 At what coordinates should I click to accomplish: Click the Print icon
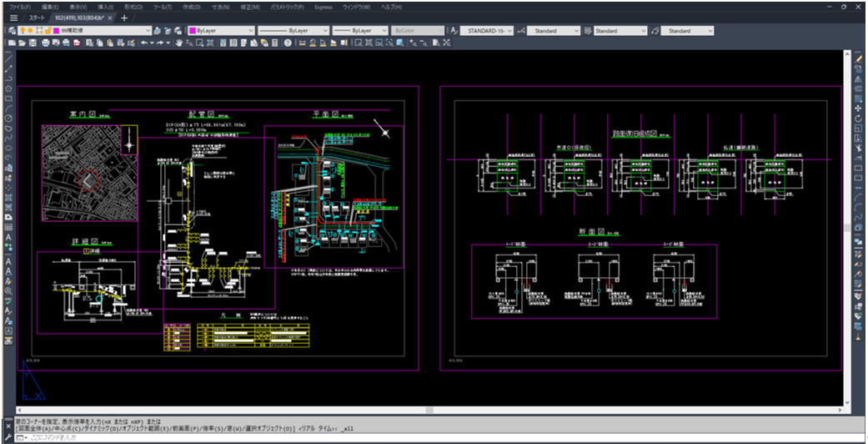click(x=47, y=43)
